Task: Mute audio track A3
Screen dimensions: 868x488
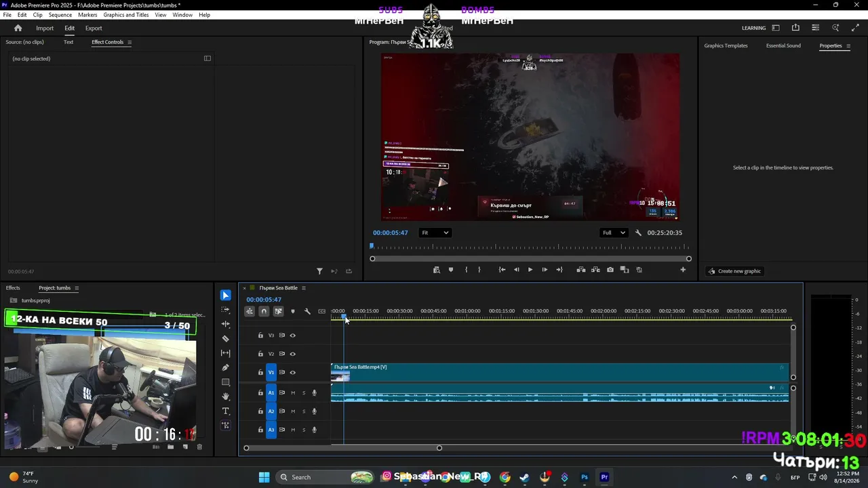Action: click(293, 430)
